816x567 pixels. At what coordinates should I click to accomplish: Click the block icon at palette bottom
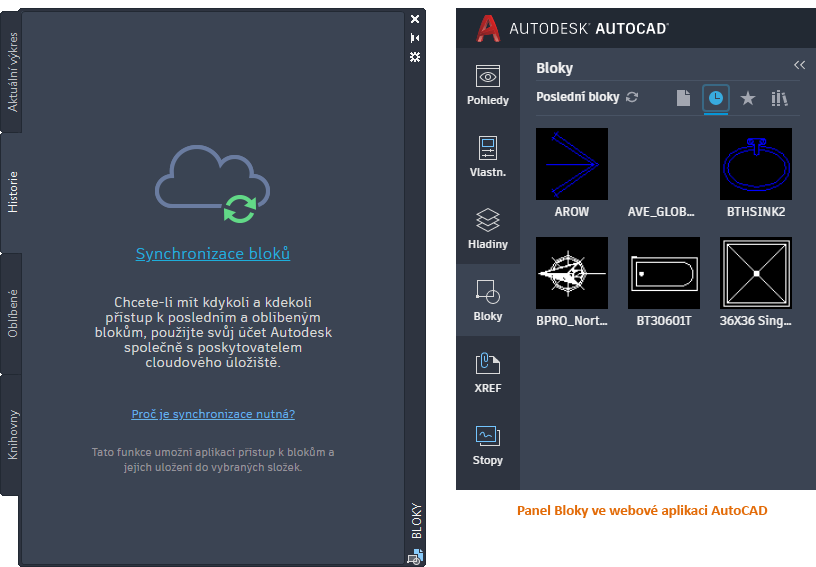pos(415,557)
